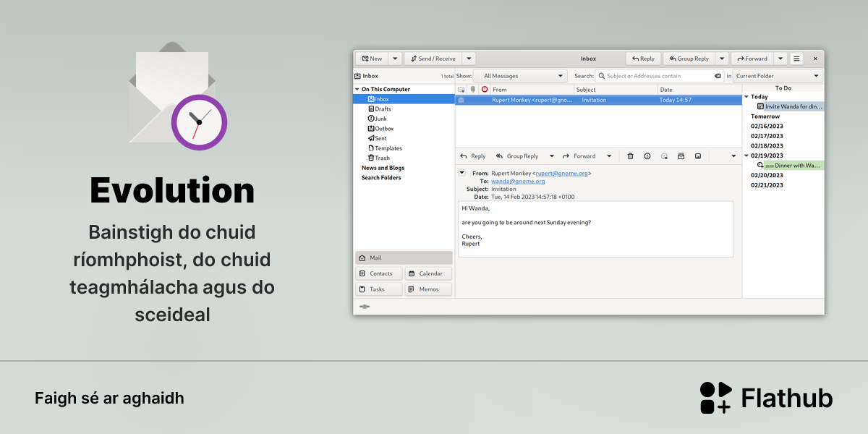This screenshot has height=434, width=868.
Task: Click the email body starting Hi Wanda
Action: click(595, 229)
